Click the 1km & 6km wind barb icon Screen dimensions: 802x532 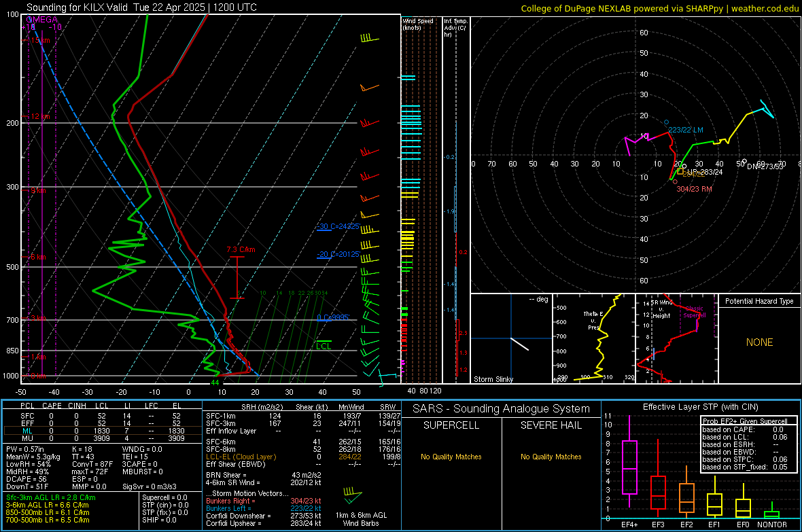[353, 495]
